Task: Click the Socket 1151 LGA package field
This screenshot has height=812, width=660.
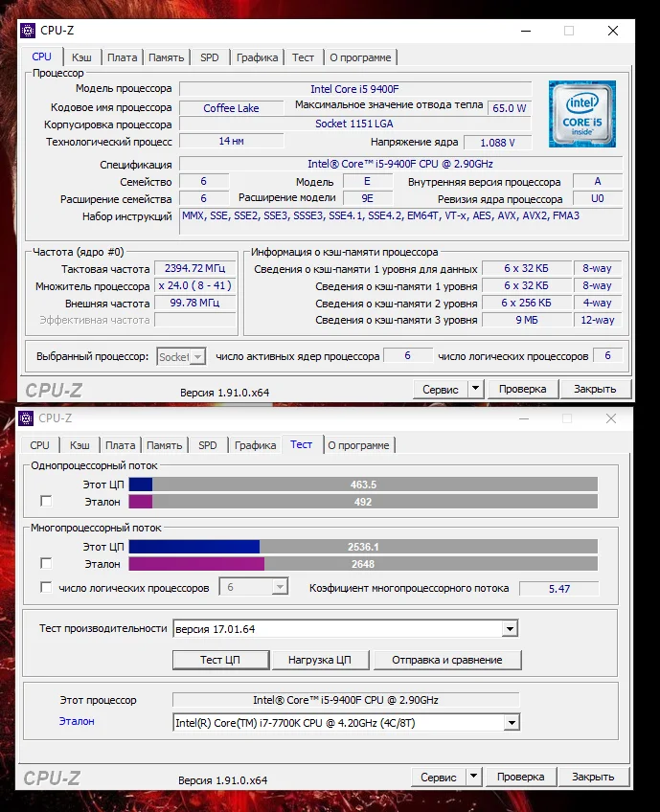Action: tap(354, 124)
